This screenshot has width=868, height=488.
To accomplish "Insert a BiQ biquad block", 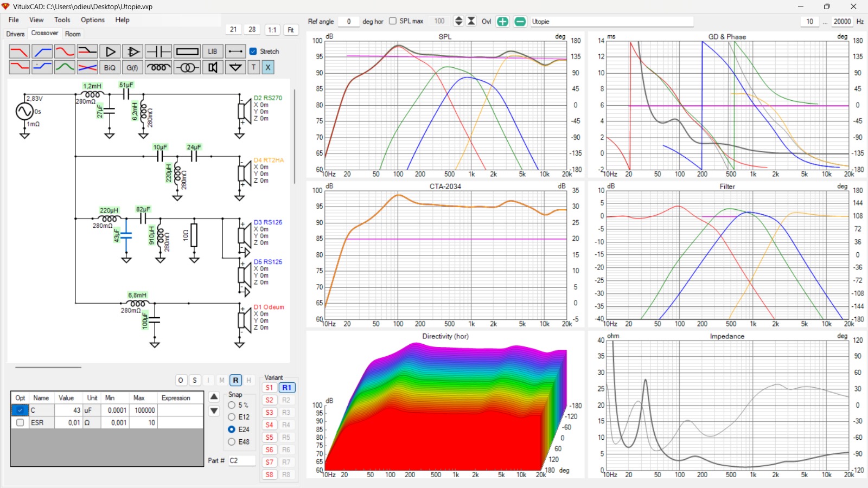I will [110, 67].
